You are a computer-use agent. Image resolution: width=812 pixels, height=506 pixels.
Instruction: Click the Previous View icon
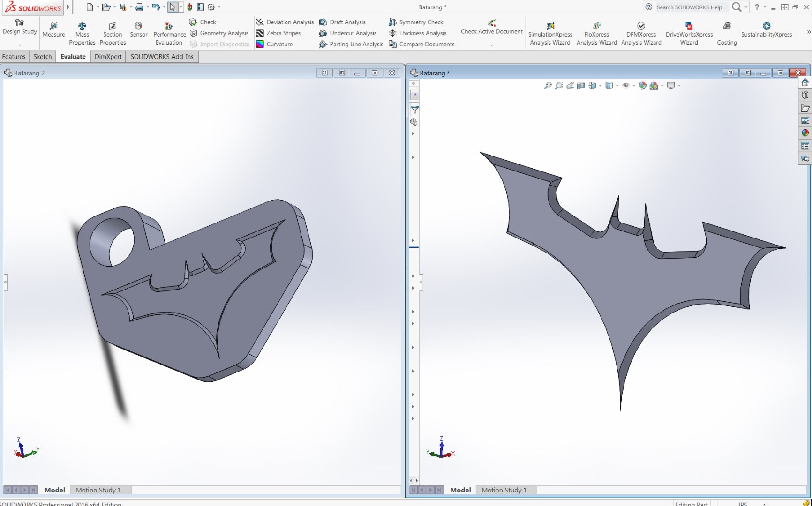(570, 86)
